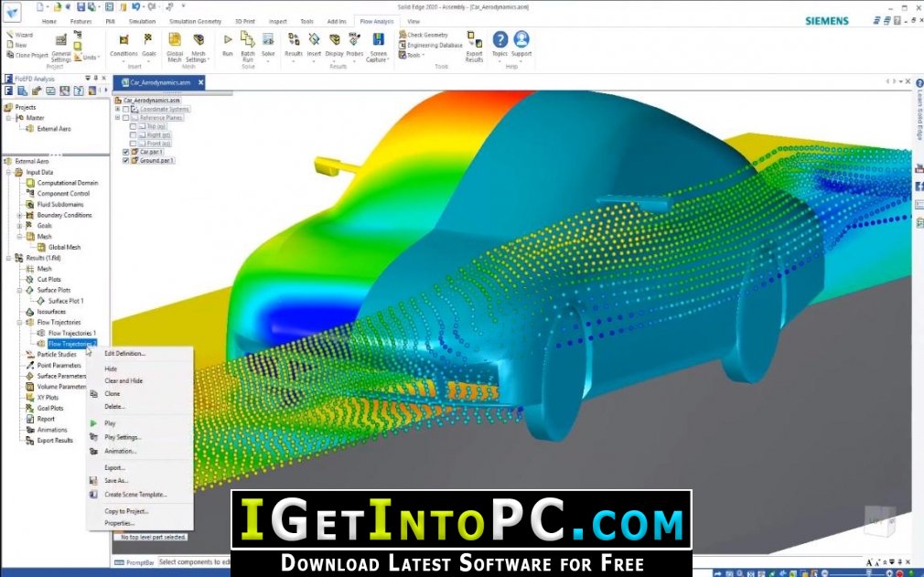The image size is (924, 577).
Task: Open the Learn Solid Edge side panel
Action: point(919,110)
